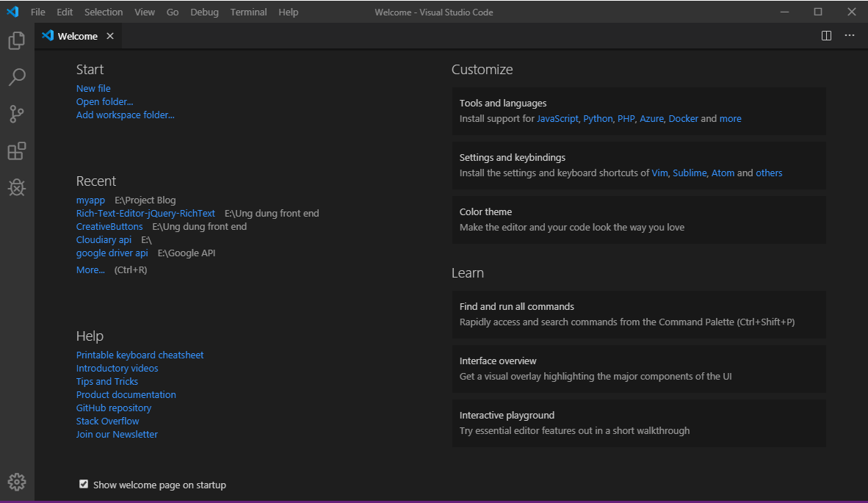Install Atom keyboard shortcuts
Viewport: 868px width, 503px height.
coord(723,173)
